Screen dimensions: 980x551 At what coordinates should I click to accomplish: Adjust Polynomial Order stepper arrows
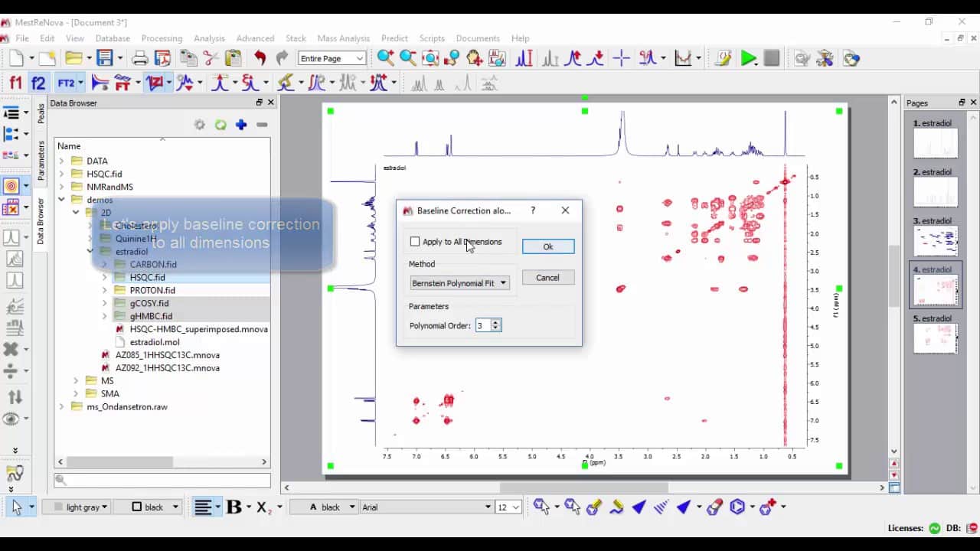pyautogui.click(x=495, y=325)
